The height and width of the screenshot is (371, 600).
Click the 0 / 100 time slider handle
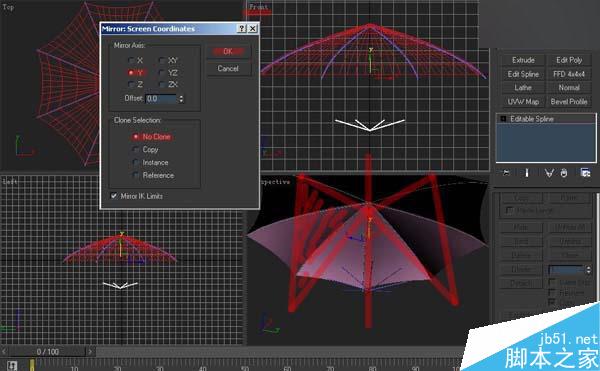point(47,351)
